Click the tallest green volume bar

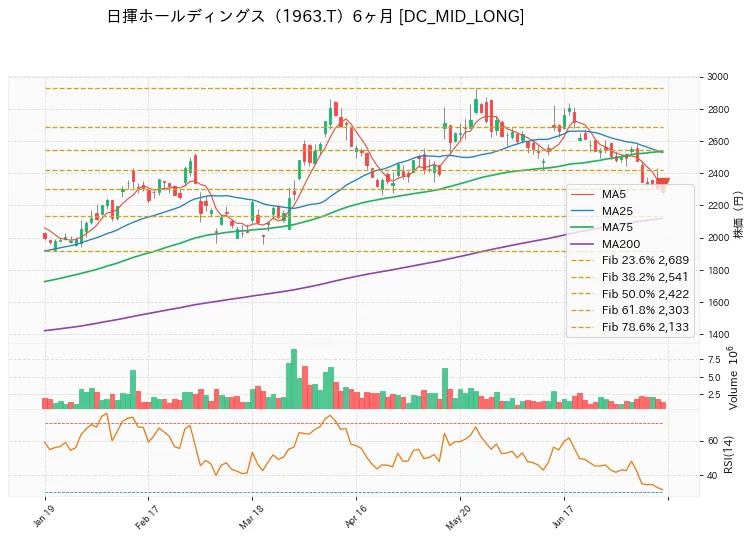[x=294, y=379]
